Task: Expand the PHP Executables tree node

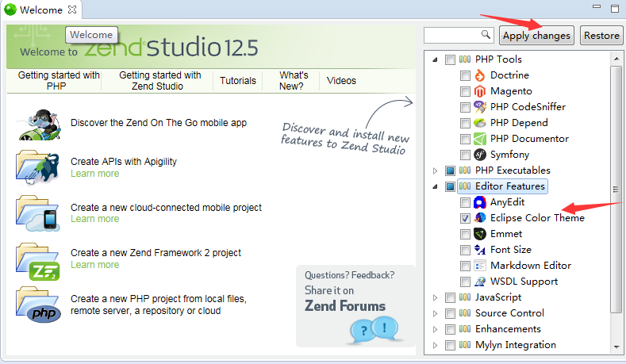Action: [435, 171]
